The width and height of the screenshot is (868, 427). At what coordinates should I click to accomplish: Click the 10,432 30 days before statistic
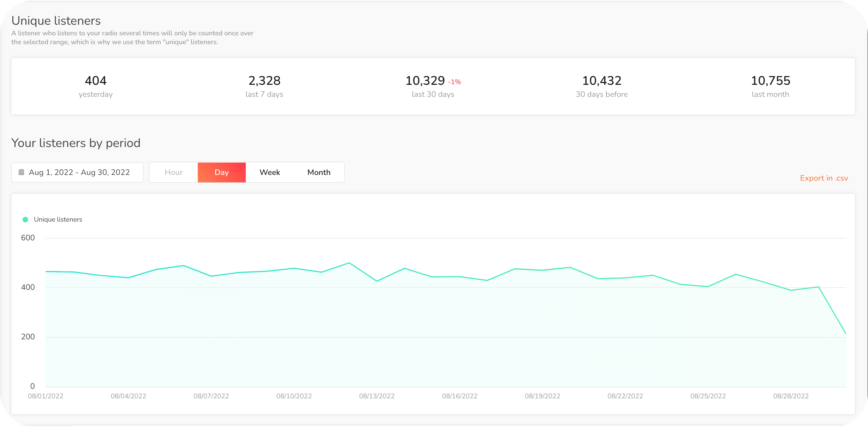tap(601, 81)
